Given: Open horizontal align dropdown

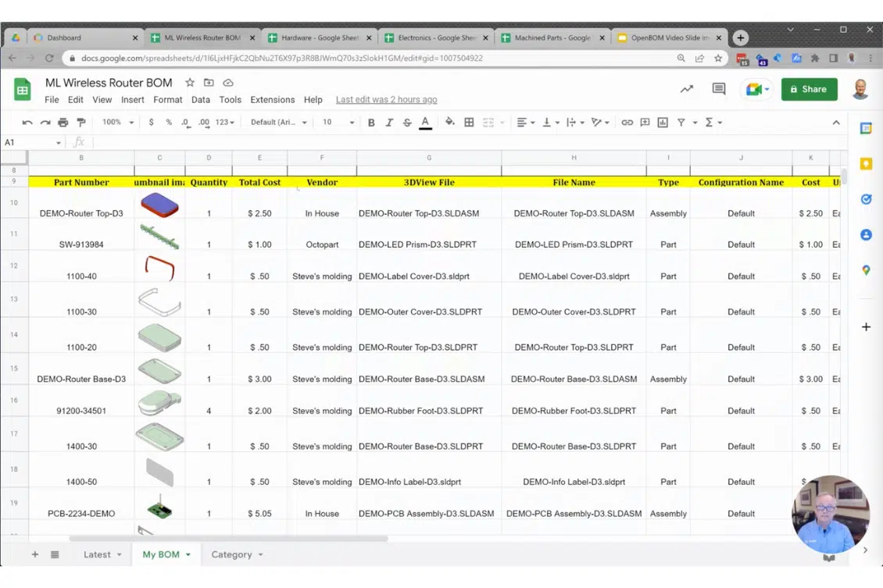Looking at the screenshot, I should (x=525, y=122).
